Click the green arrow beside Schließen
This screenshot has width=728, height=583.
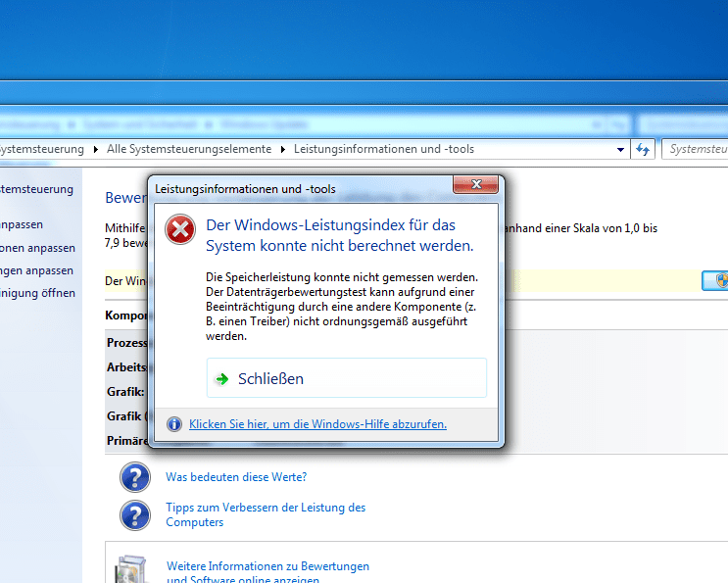coord(222,379)
